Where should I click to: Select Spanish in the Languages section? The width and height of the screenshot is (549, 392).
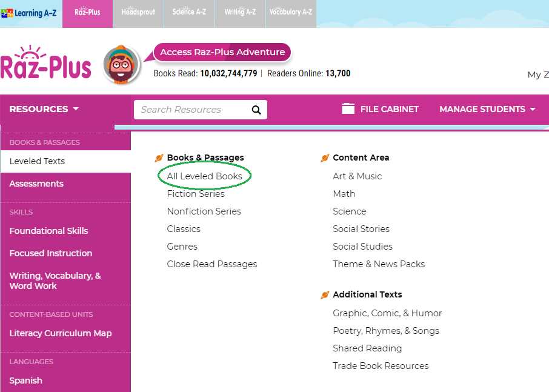[x=25, y=381]
